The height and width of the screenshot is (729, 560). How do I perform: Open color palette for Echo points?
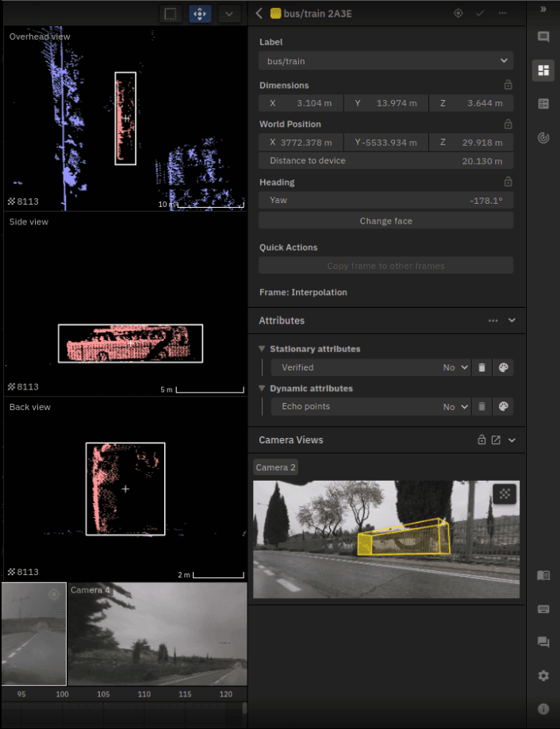point(503,406)
